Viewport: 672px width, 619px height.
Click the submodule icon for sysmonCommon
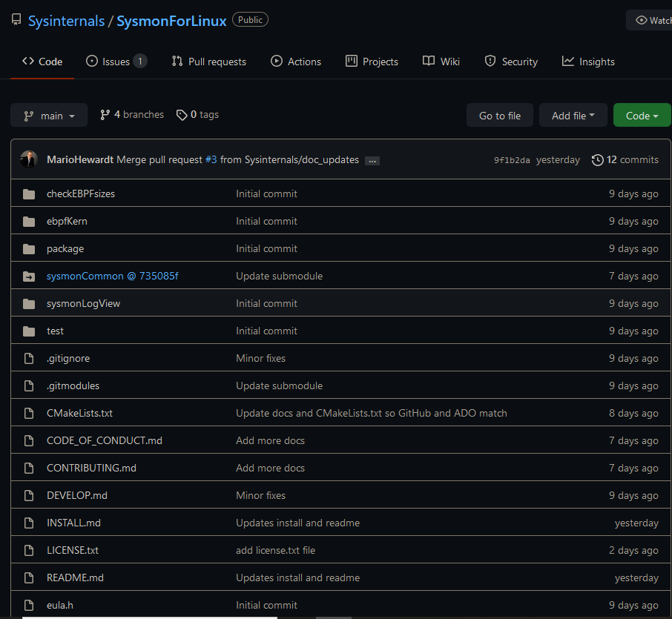coord(29,277)
